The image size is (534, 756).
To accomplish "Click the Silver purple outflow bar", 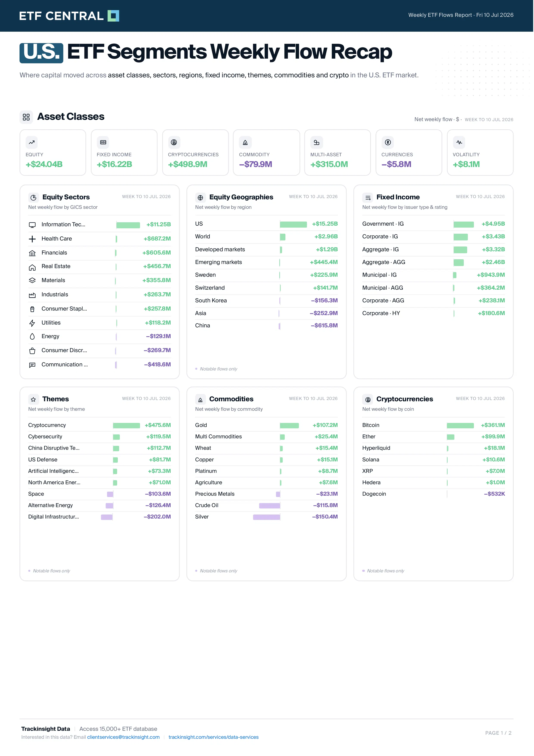I will pos(266,517).
